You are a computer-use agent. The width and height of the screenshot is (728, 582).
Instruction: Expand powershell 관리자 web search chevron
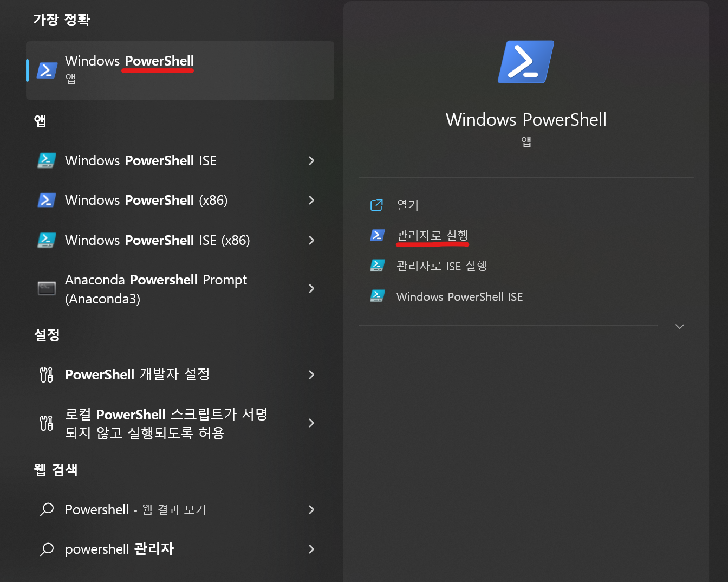(311, 549)
